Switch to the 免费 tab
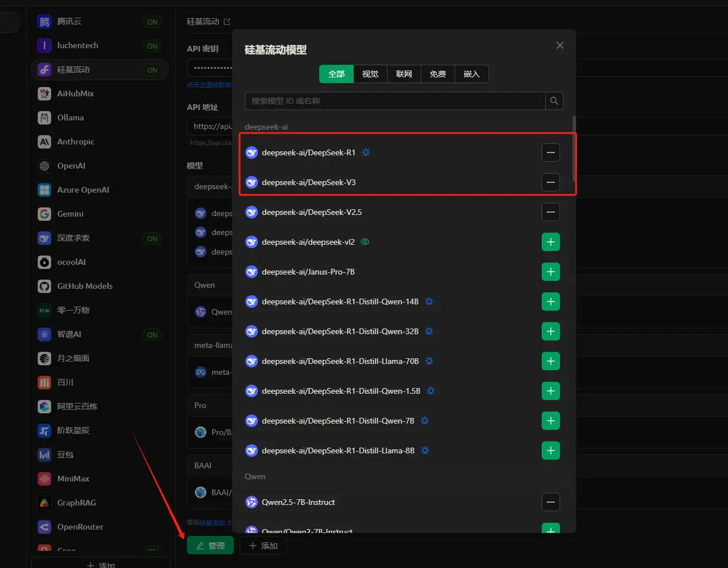Viewport: 728px width, 568px height. click(437, 74)
